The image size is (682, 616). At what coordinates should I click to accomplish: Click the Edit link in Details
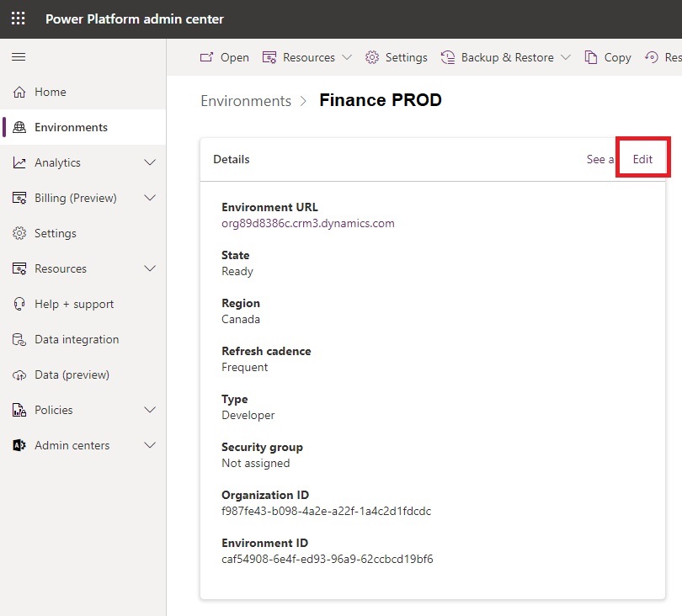tap(642, 159)
